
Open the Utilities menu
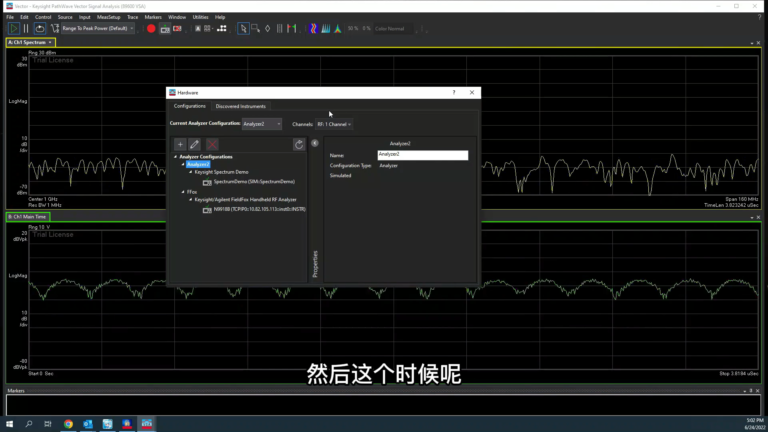[x=200, y=17]
